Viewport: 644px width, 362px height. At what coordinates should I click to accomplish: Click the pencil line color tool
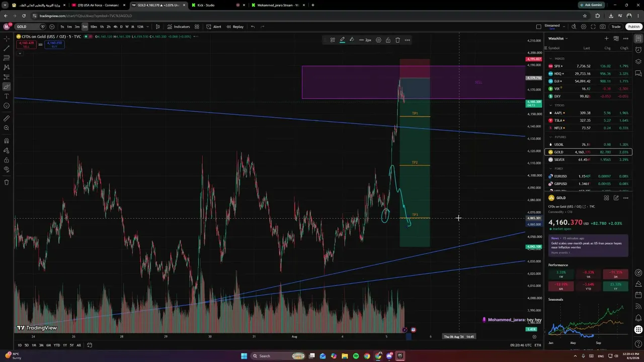pos(342,40)
